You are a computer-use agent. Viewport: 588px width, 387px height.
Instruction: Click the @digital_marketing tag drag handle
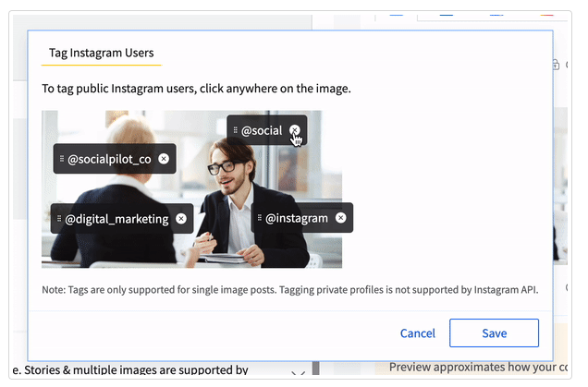coord(59,218)
